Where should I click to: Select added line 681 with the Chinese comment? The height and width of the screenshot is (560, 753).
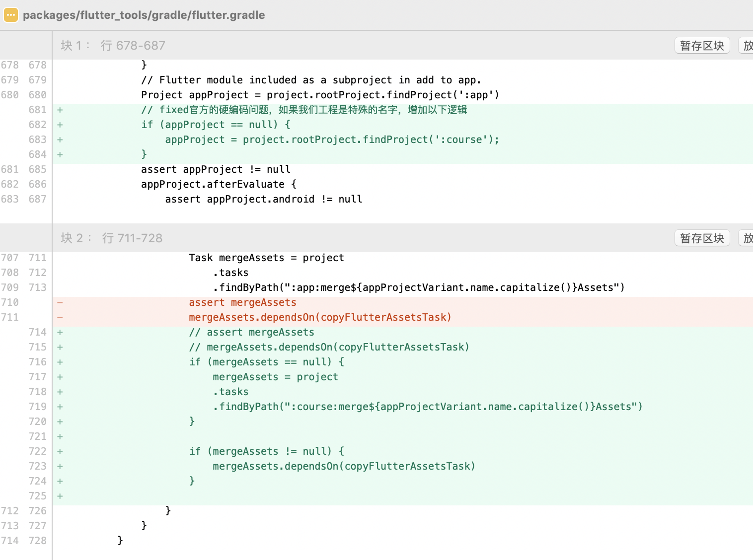(x=304, y=110)
